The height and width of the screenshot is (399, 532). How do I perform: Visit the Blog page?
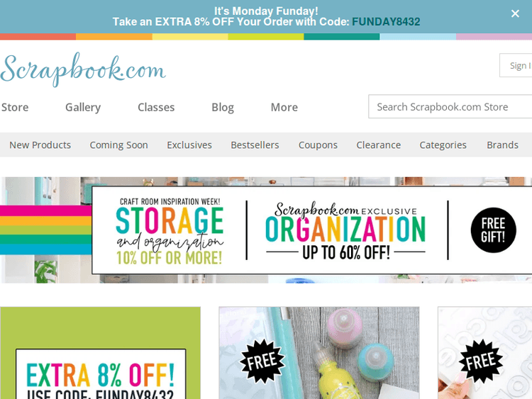point(223,107)
